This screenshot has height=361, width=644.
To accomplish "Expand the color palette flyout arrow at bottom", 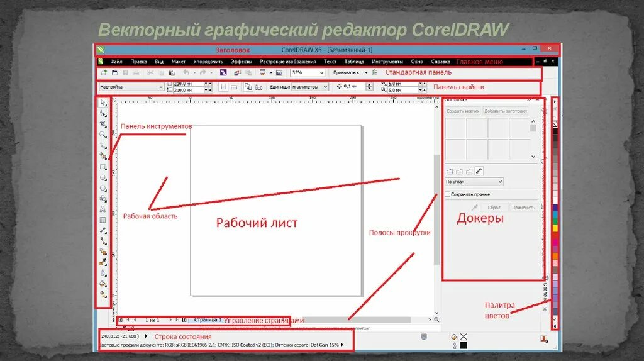I will (555, 326).
